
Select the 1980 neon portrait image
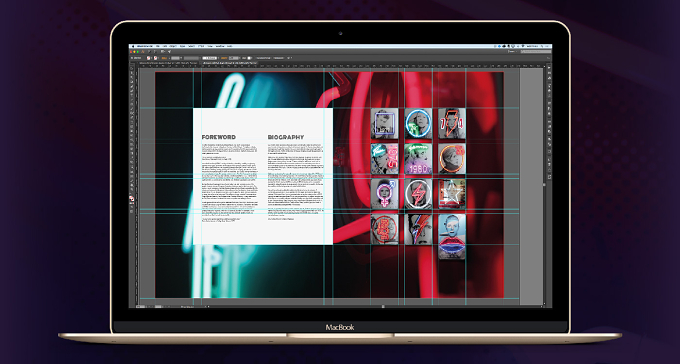[418, 159]
